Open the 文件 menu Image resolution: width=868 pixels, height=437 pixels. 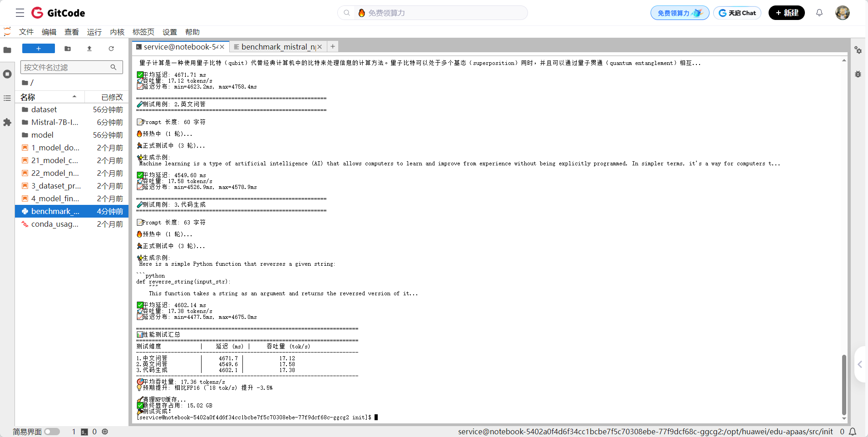point(26,32)
